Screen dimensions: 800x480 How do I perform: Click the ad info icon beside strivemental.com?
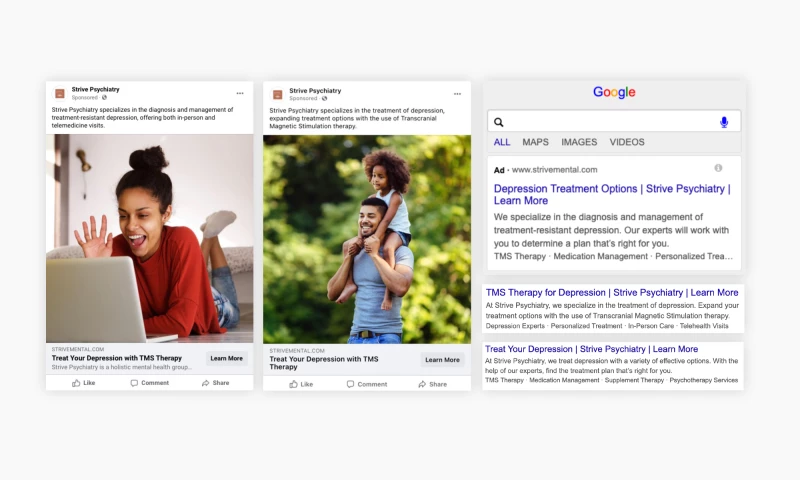[718, 168]
